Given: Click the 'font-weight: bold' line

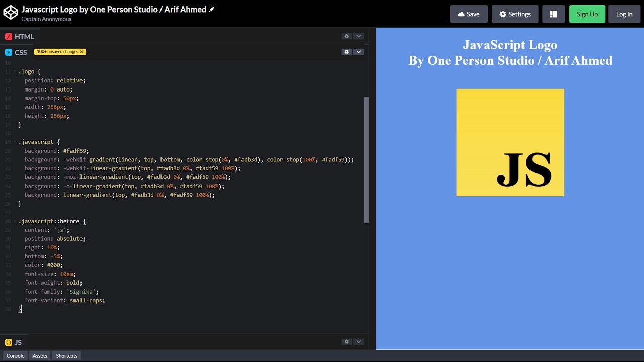Looking at the screenshot, I should (x=53, y=283).
